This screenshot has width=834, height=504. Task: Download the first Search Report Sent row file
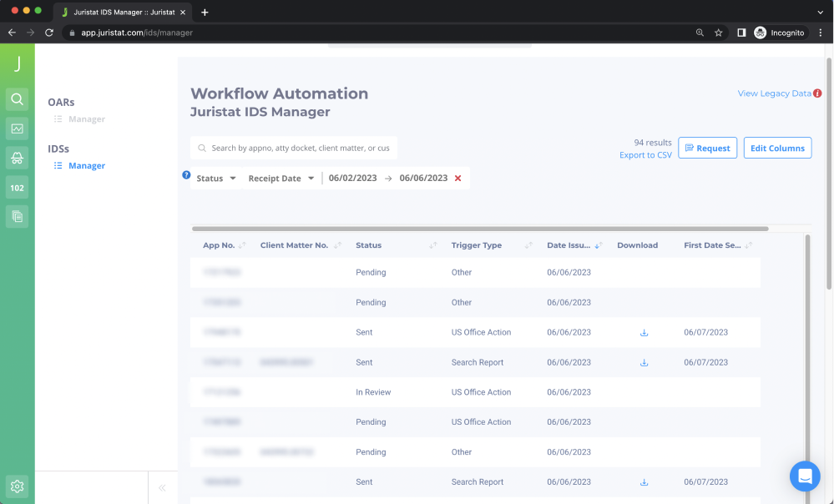pos(644,362)
